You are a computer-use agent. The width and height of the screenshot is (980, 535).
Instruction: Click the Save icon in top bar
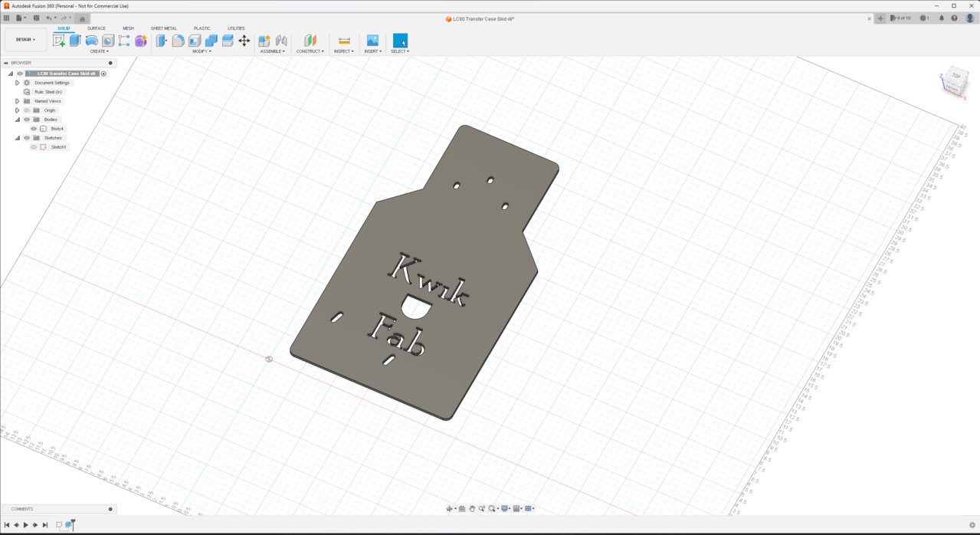(36, 18)
